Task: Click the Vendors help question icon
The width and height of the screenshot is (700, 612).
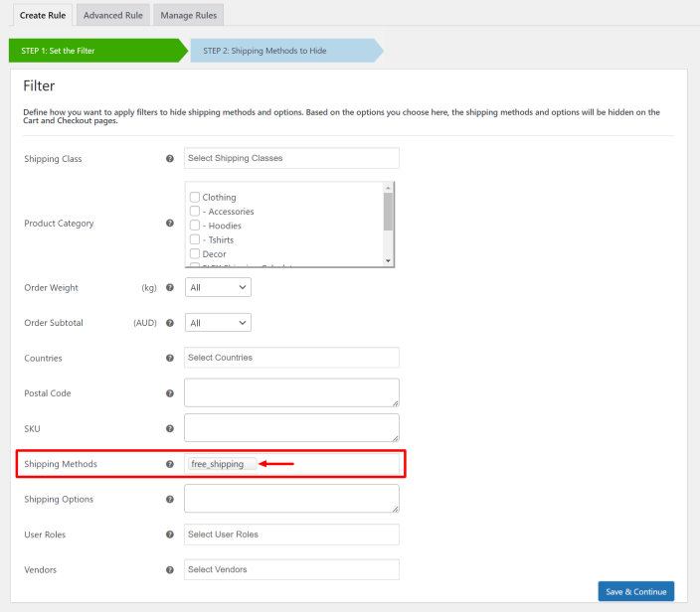Action: coord(170,569)
